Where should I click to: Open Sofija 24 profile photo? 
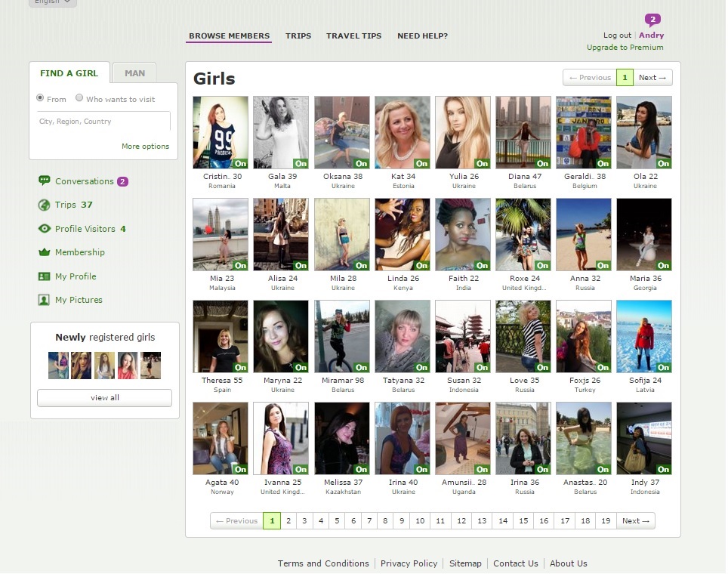[x=644, y=337]
